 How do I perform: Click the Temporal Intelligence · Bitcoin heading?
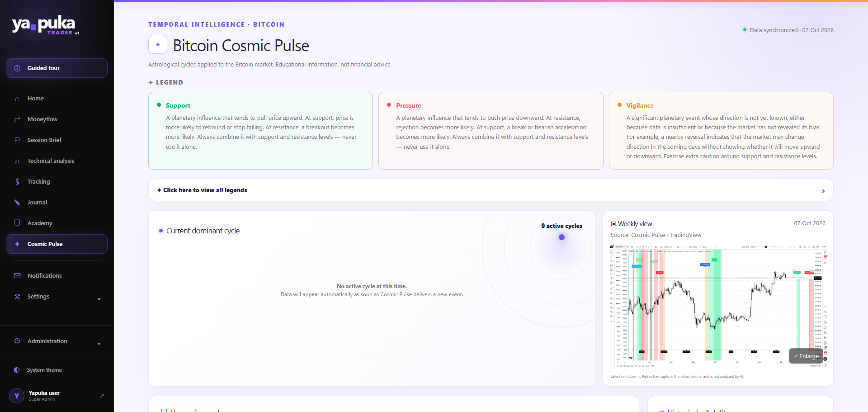click(217, 24)
